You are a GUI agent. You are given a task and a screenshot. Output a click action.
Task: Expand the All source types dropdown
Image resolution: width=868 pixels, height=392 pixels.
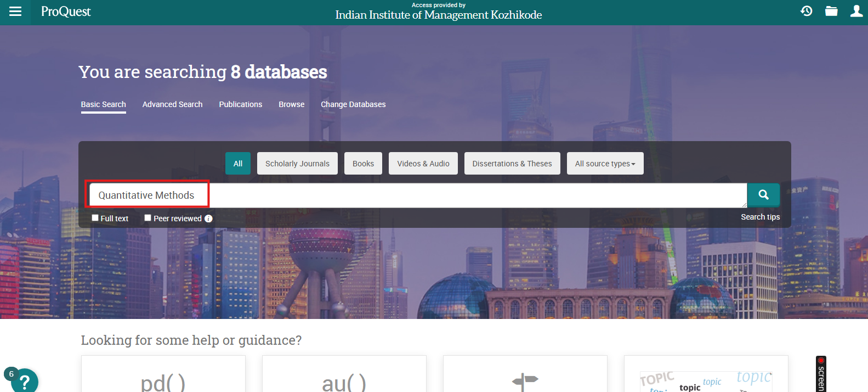(x=605, y=164)
